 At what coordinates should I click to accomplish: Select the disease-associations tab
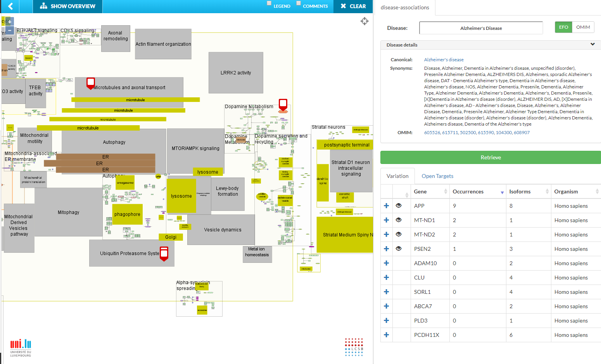[405, 7]
